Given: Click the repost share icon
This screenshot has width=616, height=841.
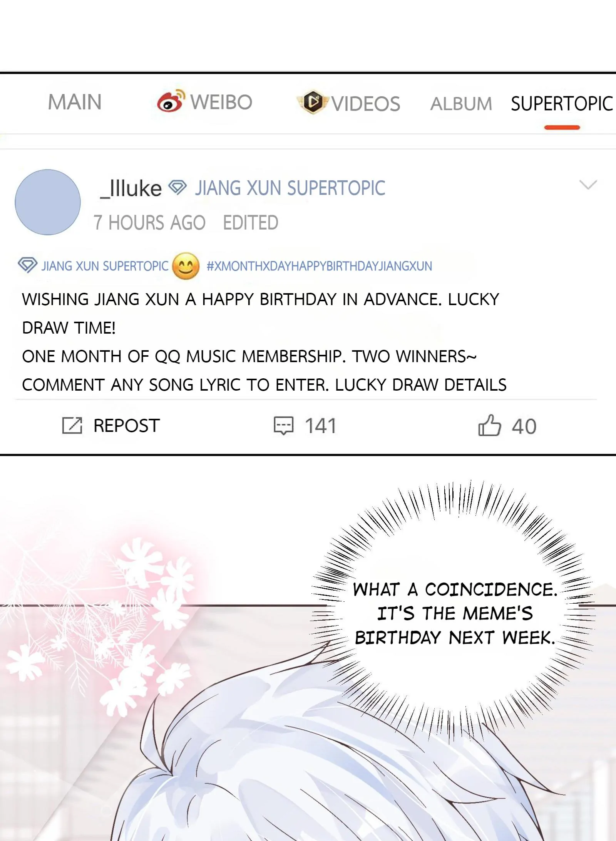Looking at the screenshot, I should point(72,425).
